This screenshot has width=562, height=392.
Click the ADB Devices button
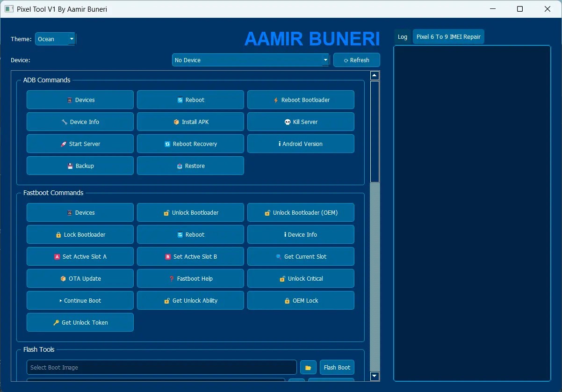tap(80, 100)
